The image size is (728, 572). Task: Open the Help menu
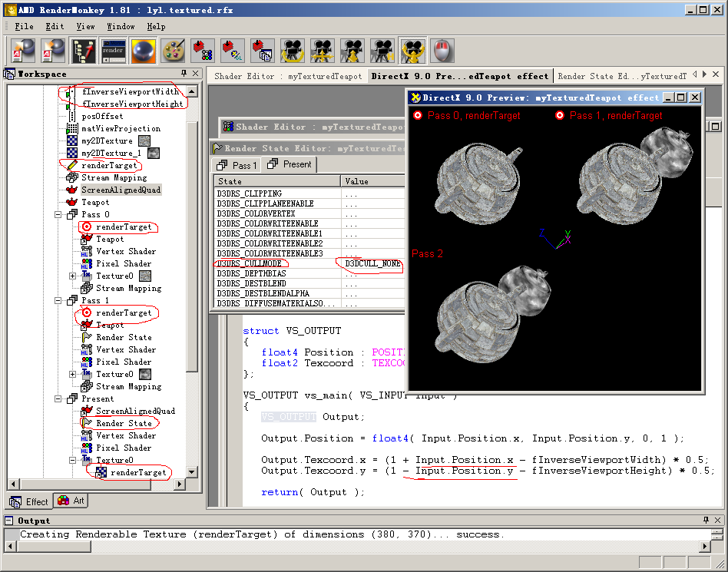point(156,26)
